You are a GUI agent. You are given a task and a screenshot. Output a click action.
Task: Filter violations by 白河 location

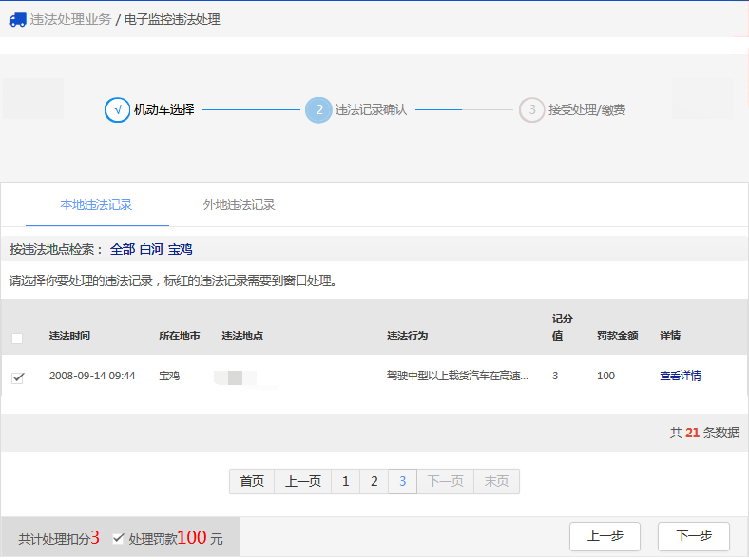pos(151,249)
